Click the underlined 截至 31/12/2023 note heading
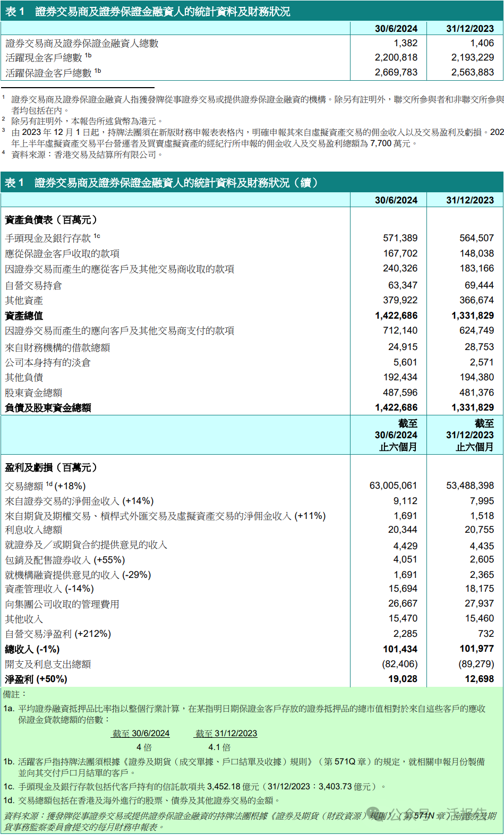Screen dimensions: 504x835 pos(226,734)
